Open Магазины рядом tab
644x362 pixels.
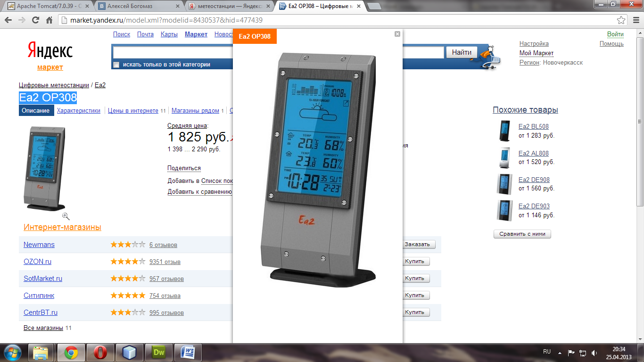pos(195,111)
